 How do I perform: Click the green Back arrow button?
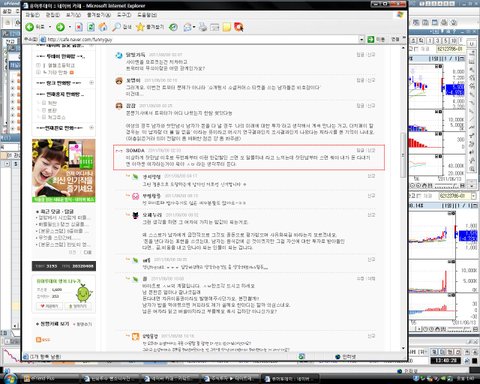[30, 27]
